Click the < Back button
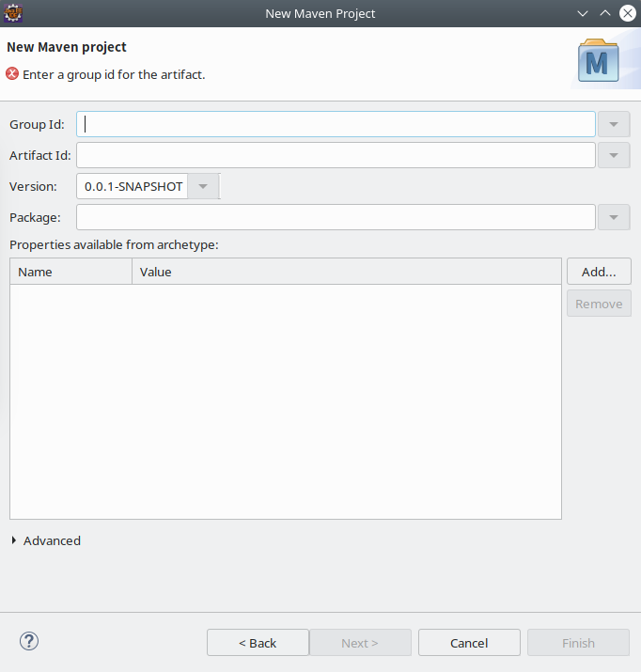The image size is (641, 672). pyautogui.click(x=258, y=643)
